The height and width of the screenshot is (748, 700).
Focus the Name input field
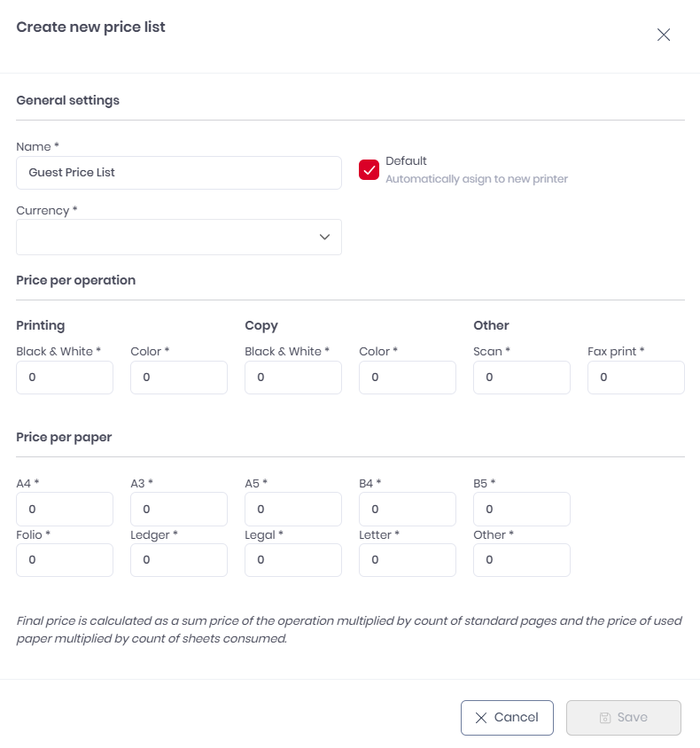[178, 173]
